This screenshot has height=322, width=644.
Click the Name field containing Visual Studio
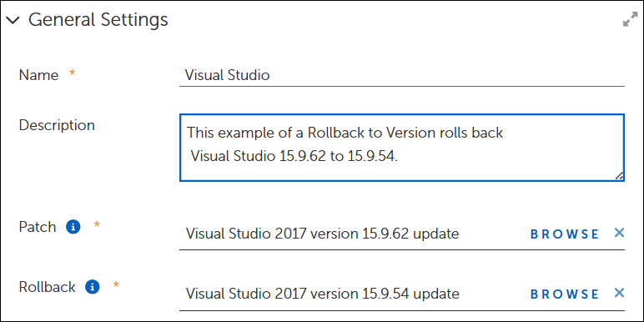click(402, 75)
